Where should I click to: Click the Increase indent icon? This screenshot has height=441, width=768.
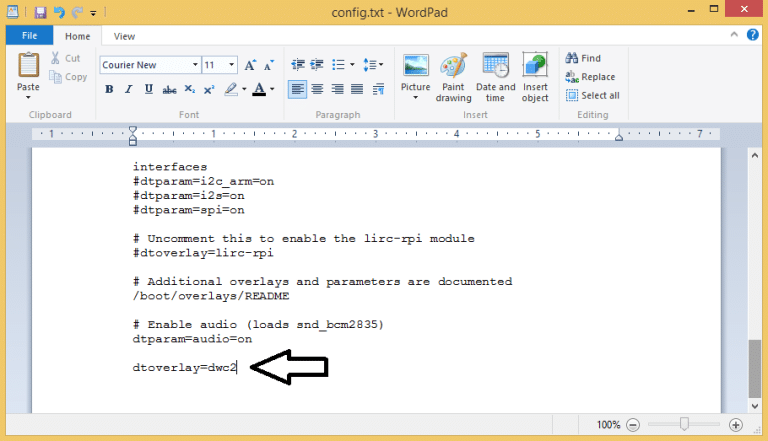tap(317, 65)
